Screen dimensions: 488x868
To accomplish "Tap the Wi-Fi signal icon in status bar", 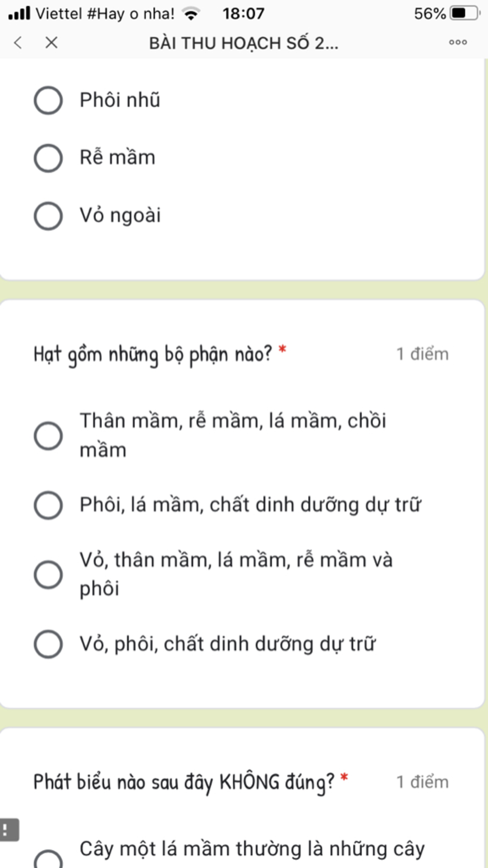I will point(191,13).
